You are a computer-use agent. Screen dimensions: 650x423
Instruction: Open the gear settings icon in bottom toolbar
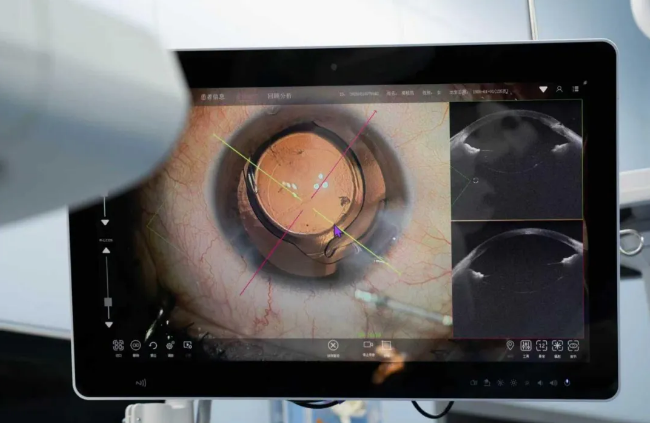click(170, 346)
